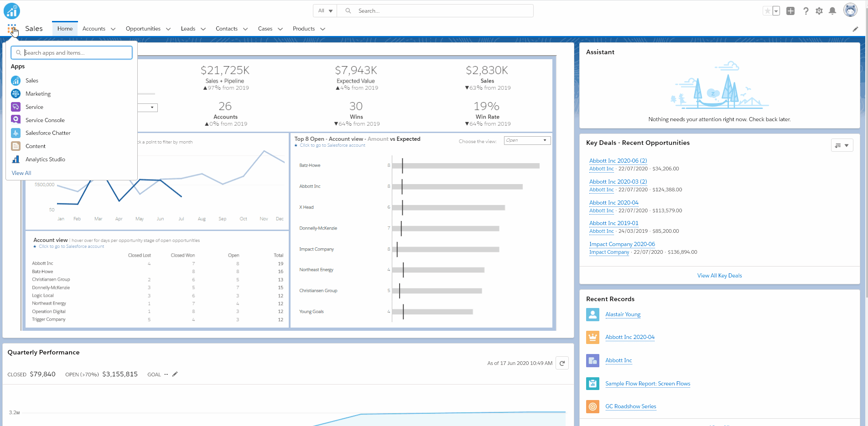Click the dashboard filter dropdown beside launcher
This screenshot has width=868, height=426.
[148, 108]
